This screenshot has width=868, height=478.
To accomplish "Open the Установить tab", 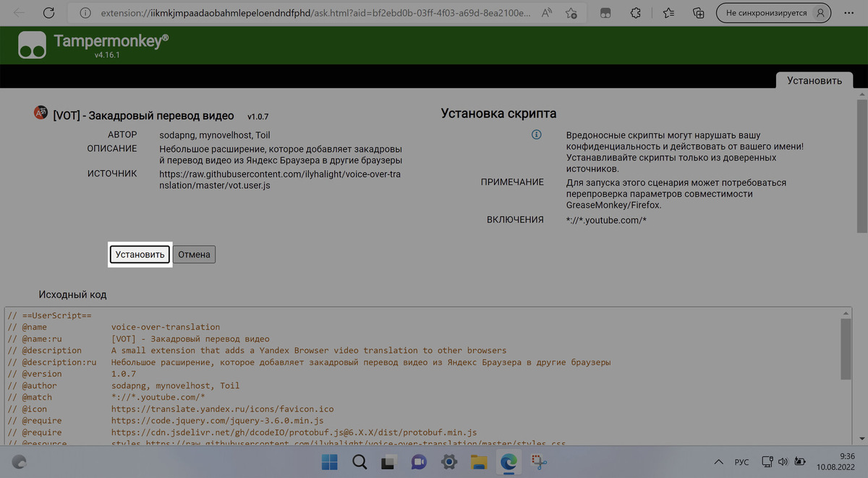I will coord(814,80).
